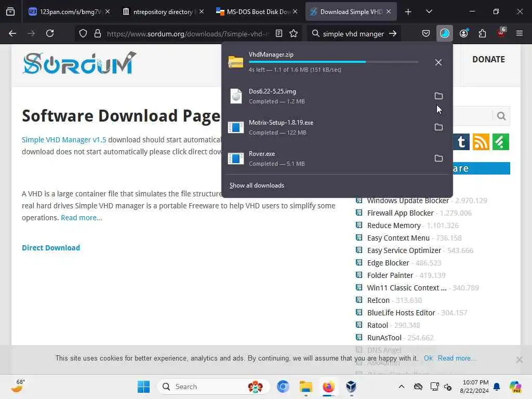Open the DONATE menu item
This screenshot has height=399, width=532.
tap(488, 59)
